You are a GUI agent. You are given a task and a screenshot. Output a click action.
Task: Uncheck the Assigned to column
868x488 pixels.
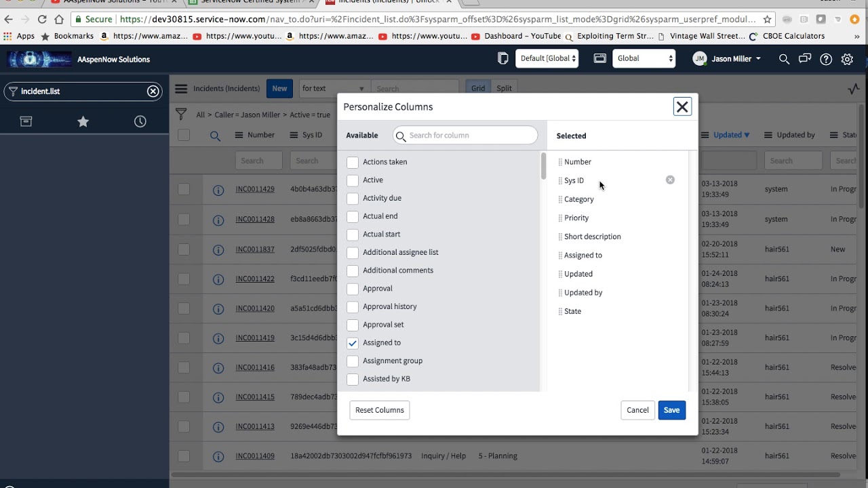[x=353, y=343]
